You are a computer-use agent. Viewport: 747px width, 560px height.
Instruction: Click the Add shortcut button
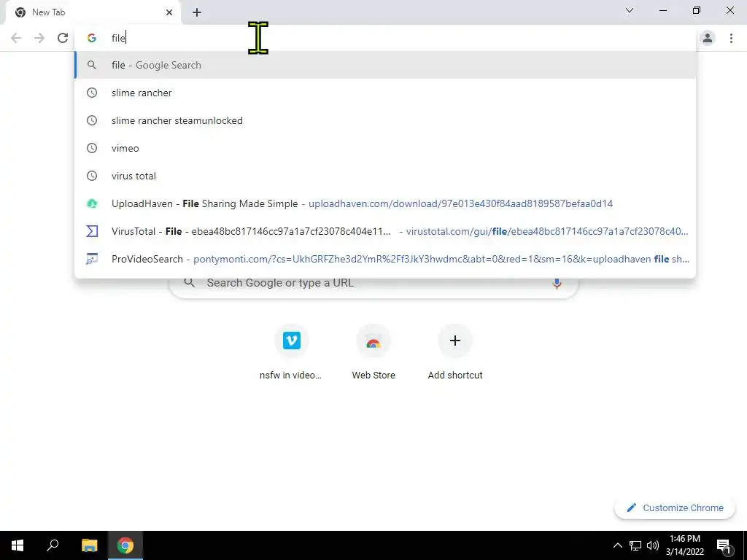(x=455, y=353)
